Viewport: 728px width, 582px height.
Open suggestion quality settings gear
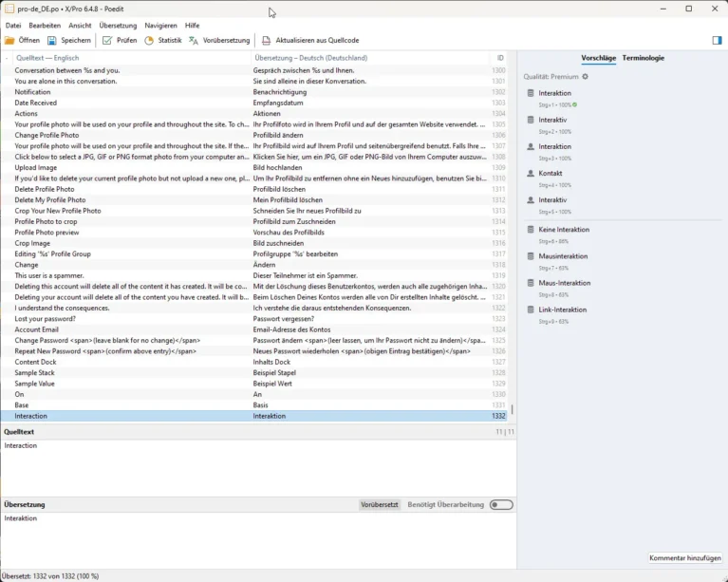click(x=585, y=77)
